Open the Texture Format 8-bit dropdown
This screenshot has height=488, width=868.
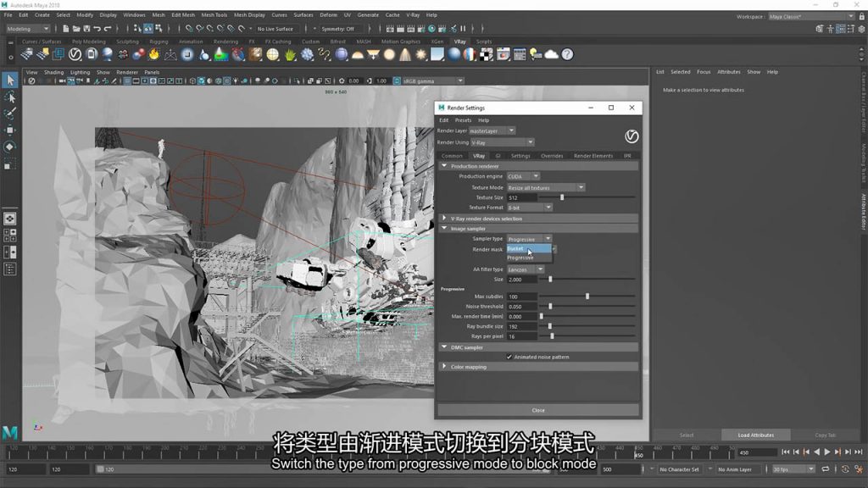point(529,208)
